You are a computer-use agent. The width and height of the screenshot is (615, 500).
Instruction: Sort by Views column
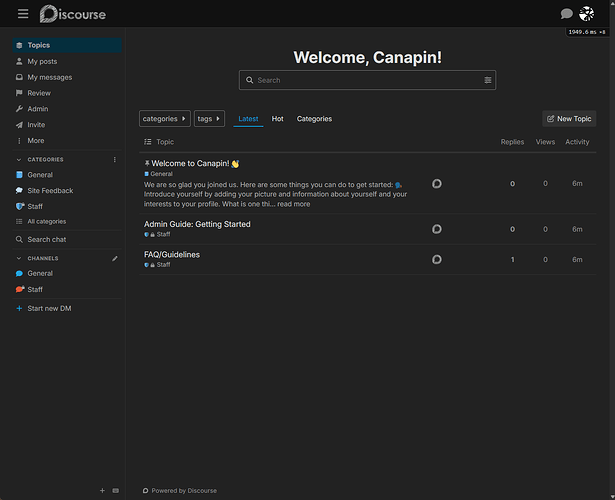545,142
